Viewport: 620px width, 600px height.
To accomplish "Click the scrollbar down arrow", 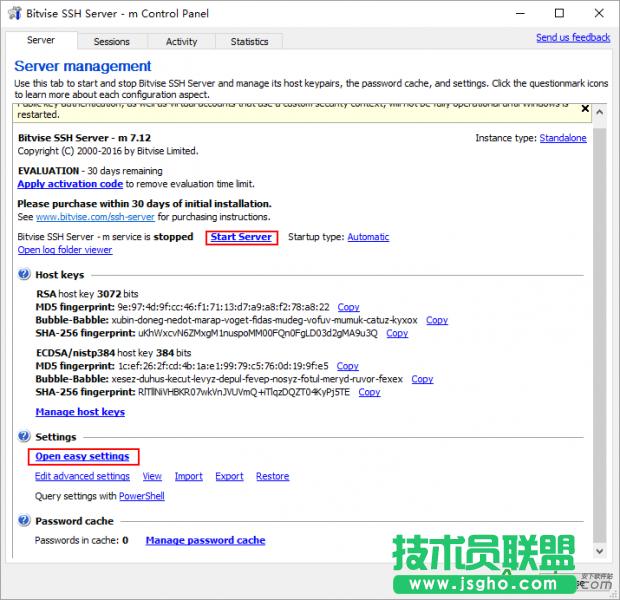I will pyautogui.click(x=599, y=551).
